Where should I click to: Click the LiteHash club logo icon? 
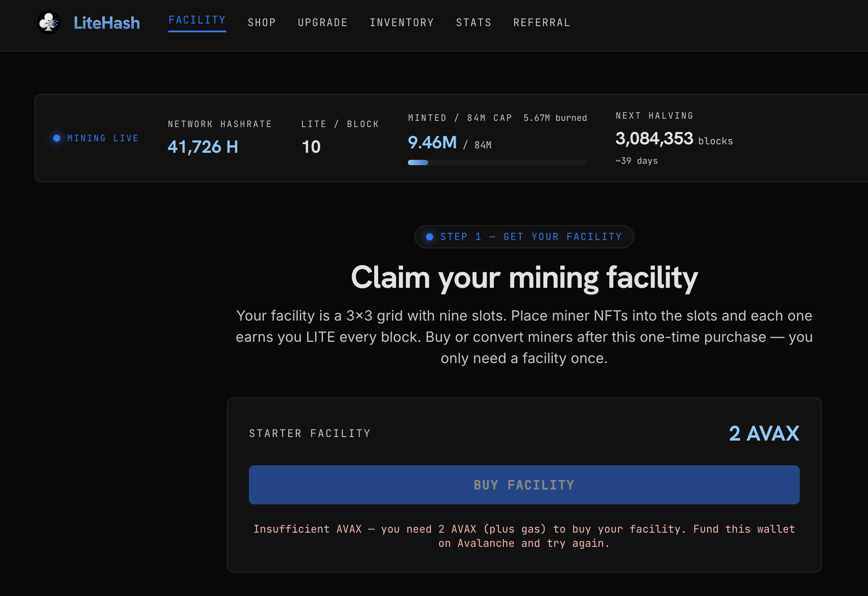click(49, 23)
